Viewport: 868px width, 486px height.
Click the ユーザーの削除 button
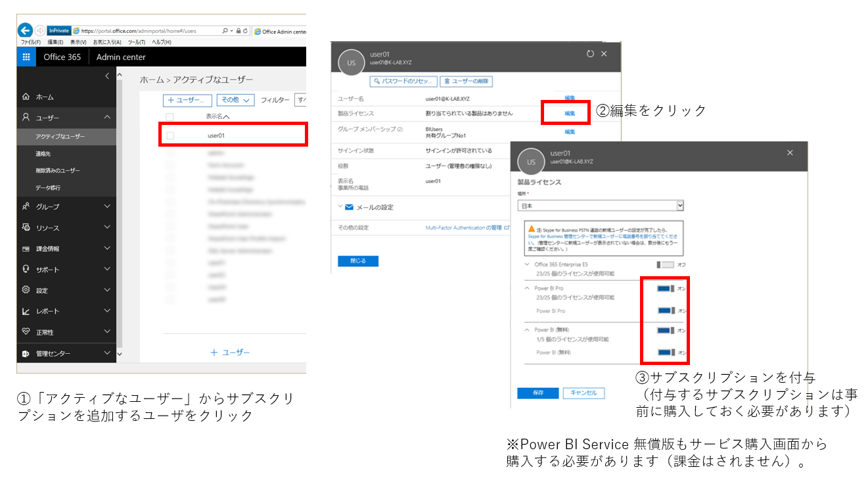(x=466, y=82)
